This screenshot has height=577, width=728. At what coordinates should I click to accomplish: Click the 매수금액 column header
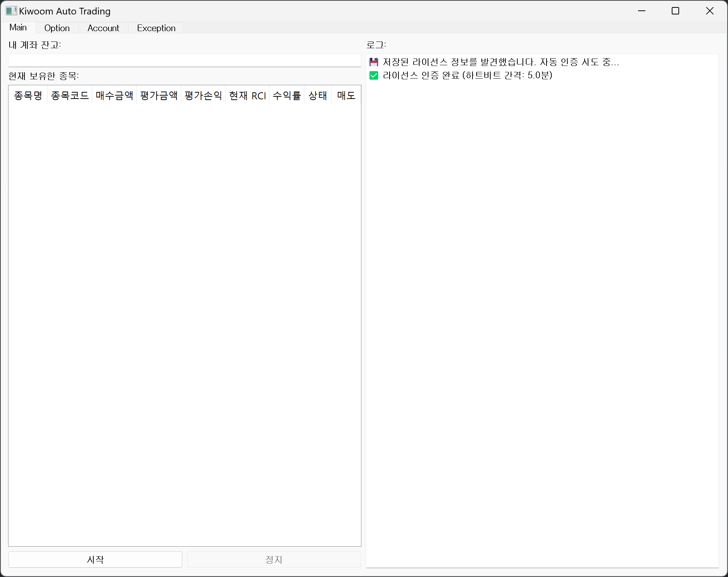[x=114, y=96]
